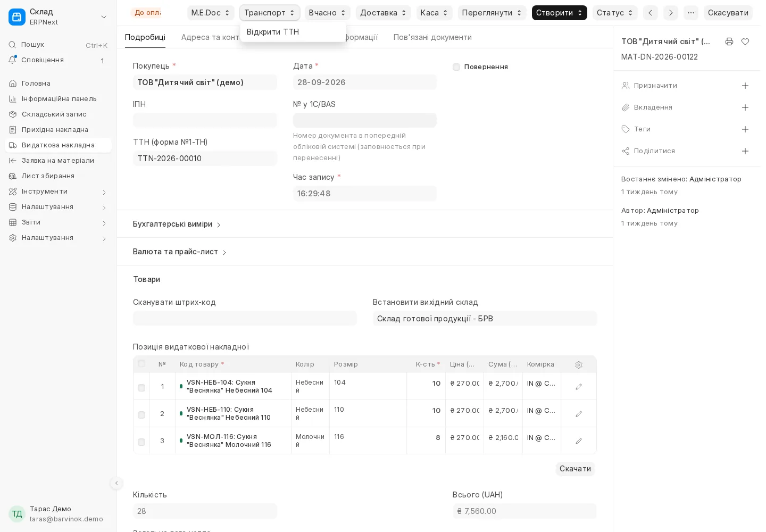Edit row 3 VSN-МОЛ-116 pencil icon
766x532 pixels.
coord(579,441)
